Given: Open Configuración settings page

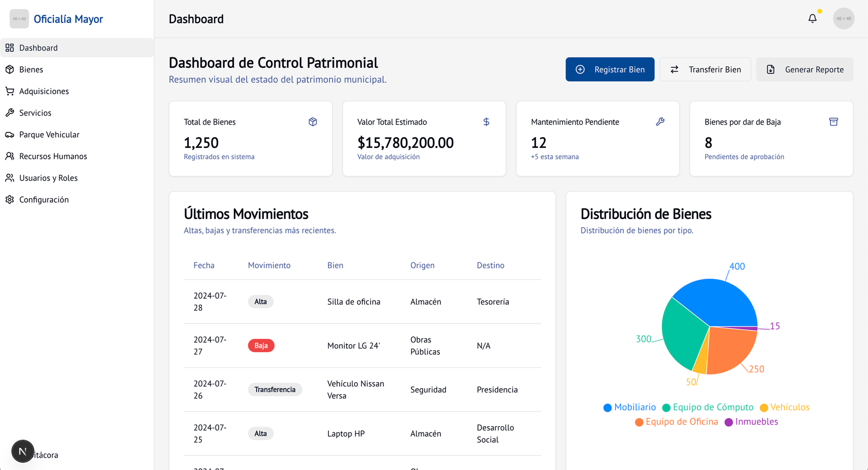Looking at the screenshot, I should 44,199.
